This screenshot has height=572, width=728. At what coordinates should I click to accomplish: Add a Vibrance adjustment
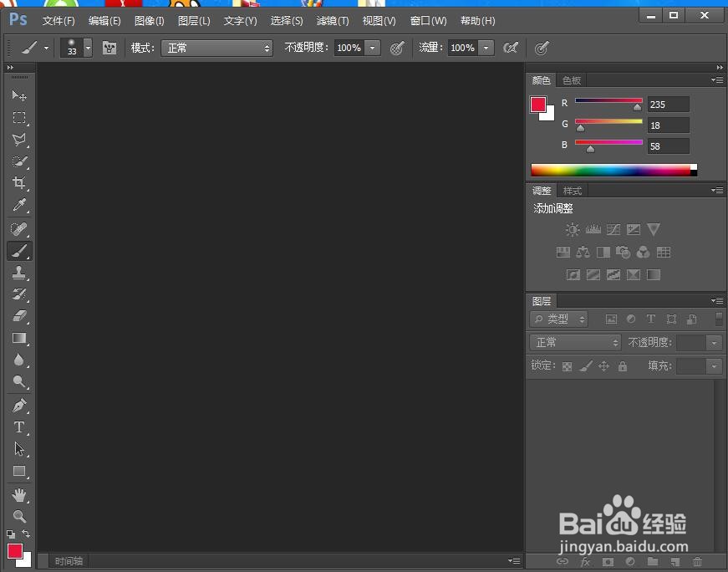pyautogui.click(x=654, y=229)
